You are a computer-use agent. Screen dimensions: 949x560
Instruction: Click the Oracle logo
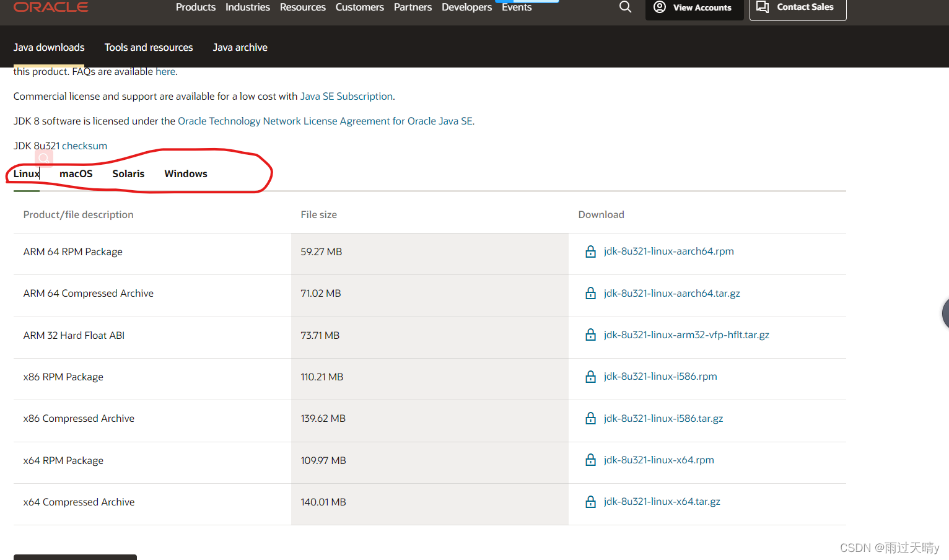(51, 7)
